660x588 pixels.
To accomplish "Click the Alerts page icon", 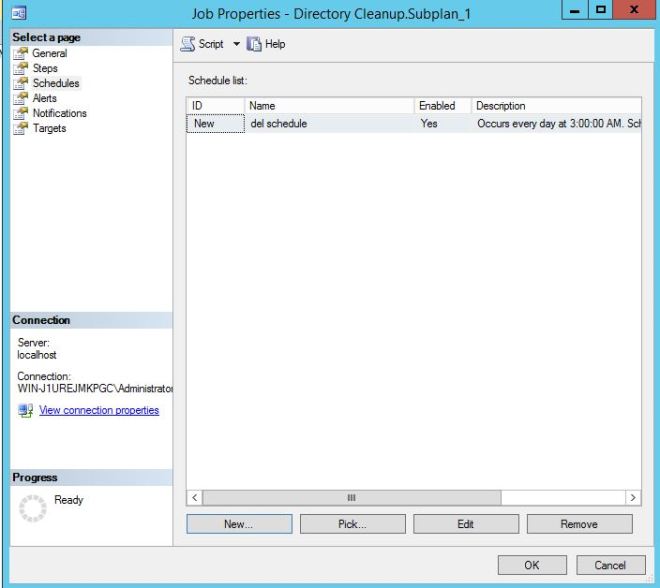I will click(20, 99).
